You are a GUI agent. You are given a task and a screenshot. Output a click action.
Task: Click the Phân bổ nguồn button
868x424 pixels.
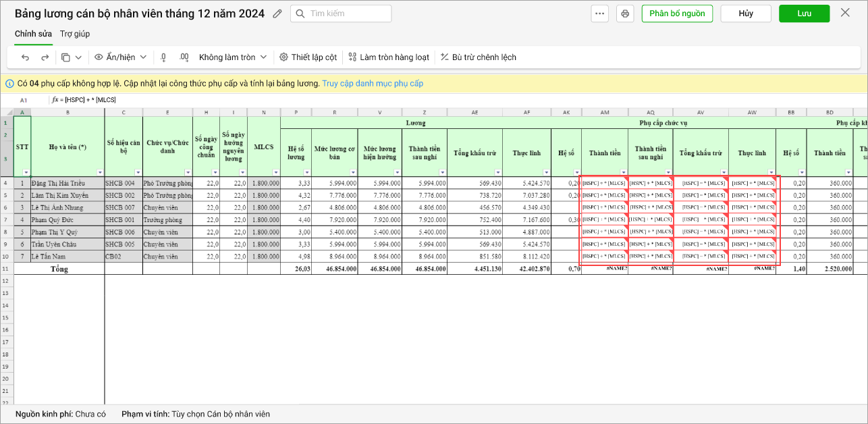tap(676, 14)
